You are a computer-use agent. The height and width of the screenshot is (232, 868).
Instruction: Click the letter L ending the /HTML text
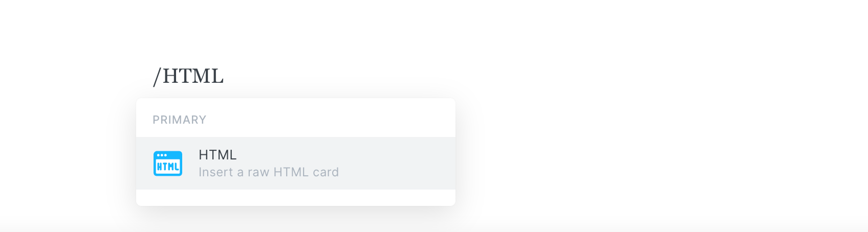pos(217,76)
